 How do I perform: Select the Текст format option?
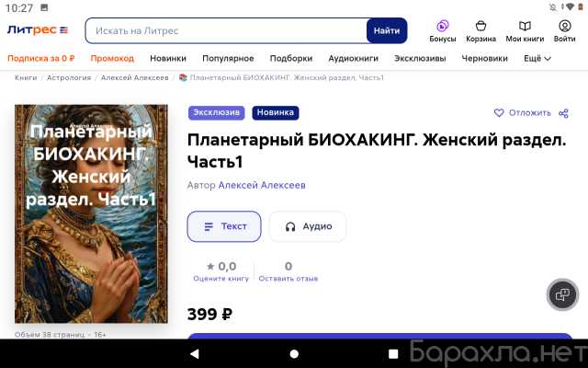coord(224,226)
